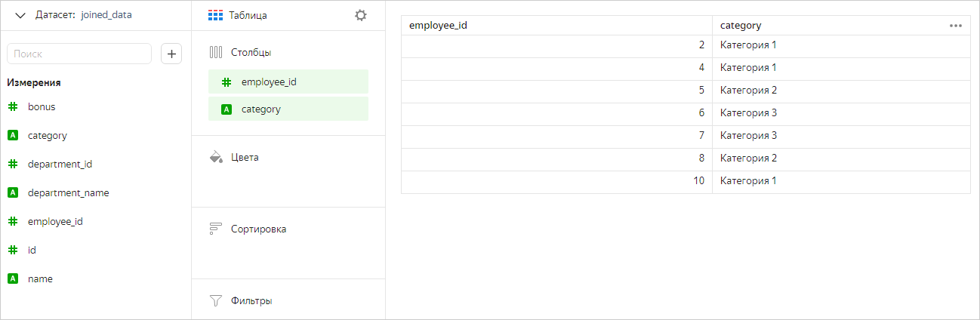Click the Сортировка sort icon

[x=216, y=229]
